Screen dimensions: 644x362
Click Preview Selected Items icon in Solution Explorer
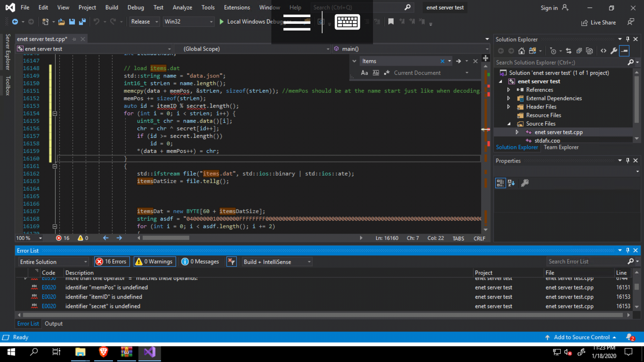pos(624,51)
